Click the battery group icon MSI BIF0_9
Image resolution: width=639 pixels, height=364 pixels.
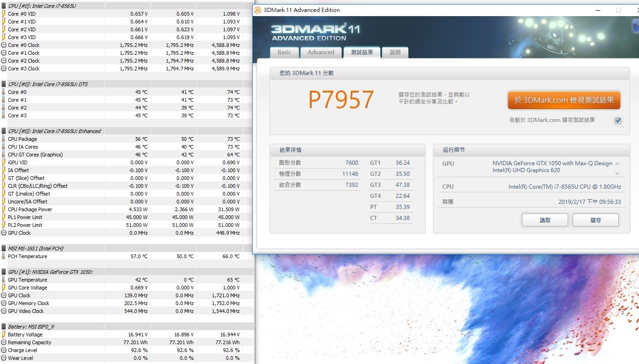pyautogui.click(x=4, y=327)
